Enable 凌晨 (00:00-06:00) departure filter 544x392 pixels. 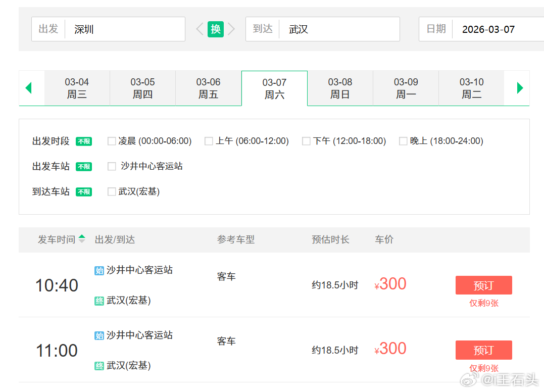pyautogui.click(x=112, y=141)
